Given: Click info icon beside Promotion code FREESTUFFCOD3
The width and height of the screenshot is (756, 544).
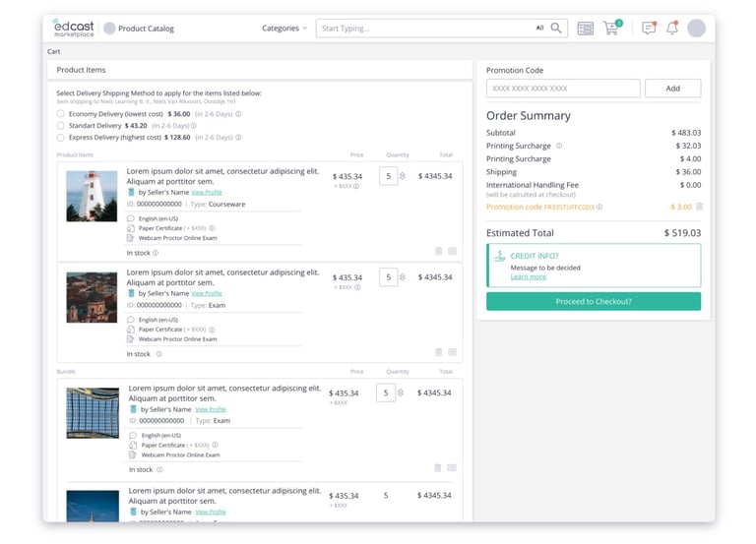Looking at the screenshot, I should [x=599, y=207].
